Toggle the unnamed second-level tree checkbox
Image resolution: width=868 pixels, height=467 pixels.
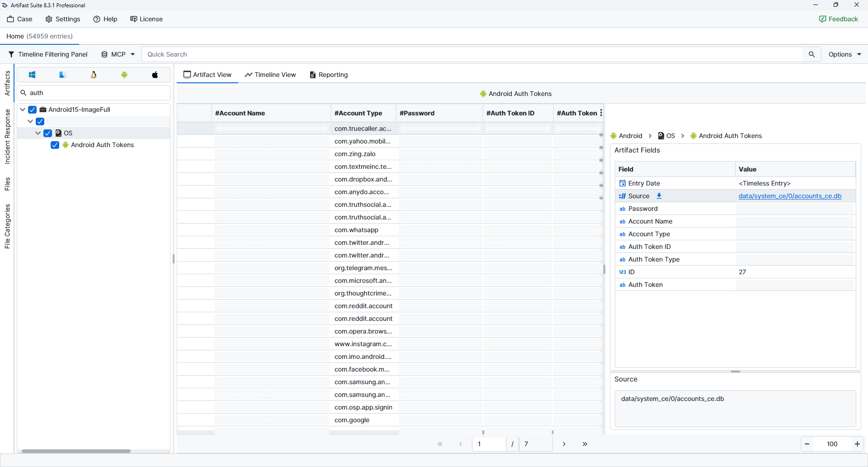(x=40, y=121)
